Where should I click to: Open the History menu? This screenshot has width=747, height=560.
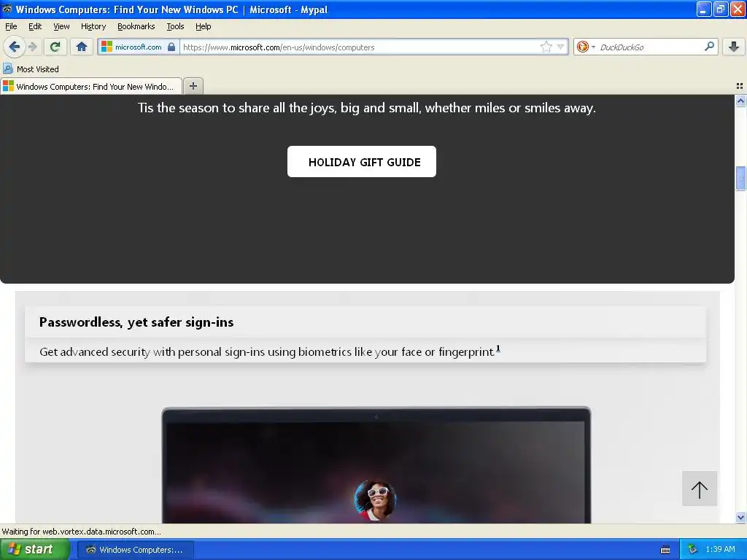93,26
